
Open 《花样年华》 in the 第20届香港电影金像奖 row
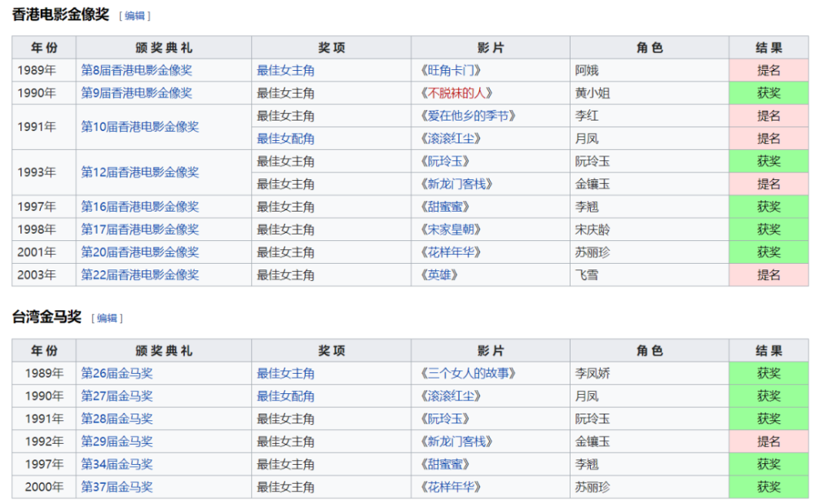point(451,252)
